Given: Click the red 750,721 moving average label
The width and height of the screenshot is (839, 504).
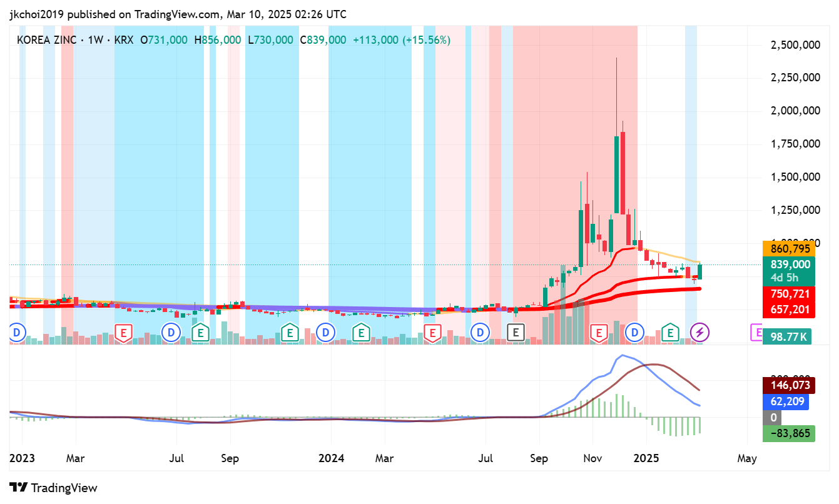Looking at the screenshot, I should [790, 294].
